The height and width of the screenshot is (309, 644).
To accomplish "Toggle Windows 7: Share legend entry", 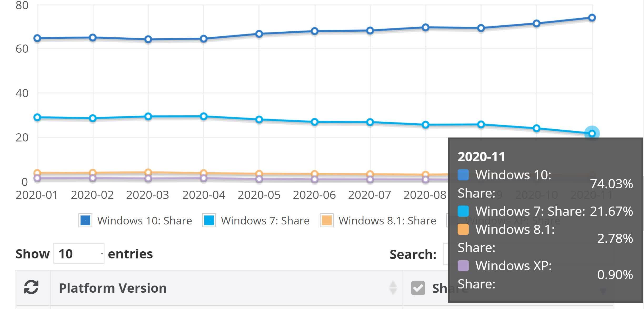I will (256, 220).
